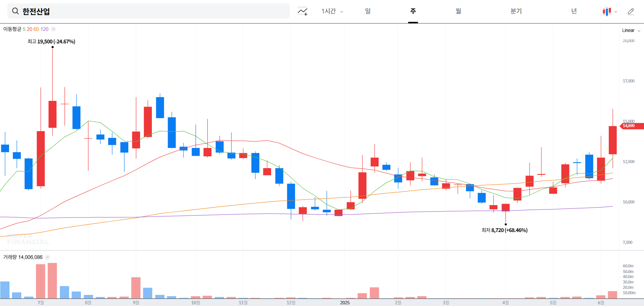
Task: Click the 120-period moving average value
Action: pos(44,29)
